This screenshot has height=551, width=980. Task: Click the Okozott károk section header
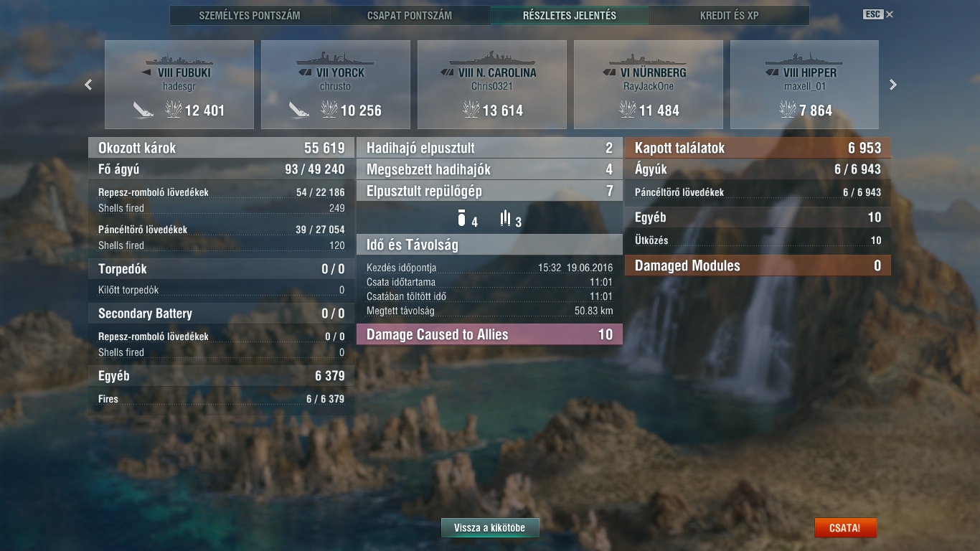pos(222,148)
